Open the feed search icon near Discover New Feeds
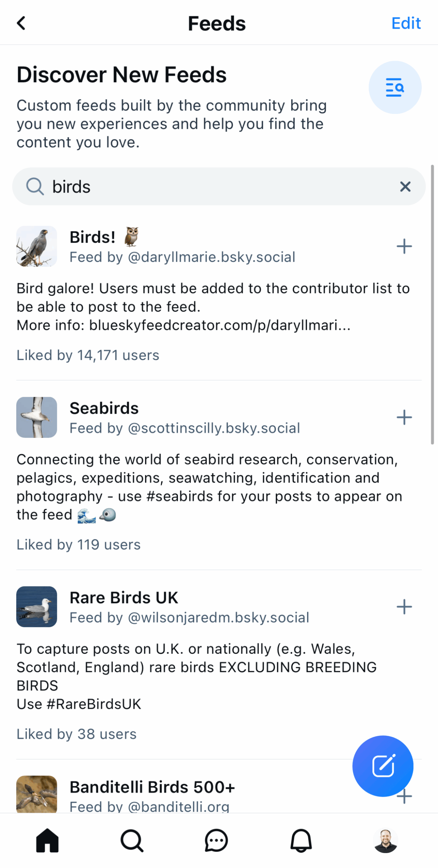438x868 pixels. 395,87
